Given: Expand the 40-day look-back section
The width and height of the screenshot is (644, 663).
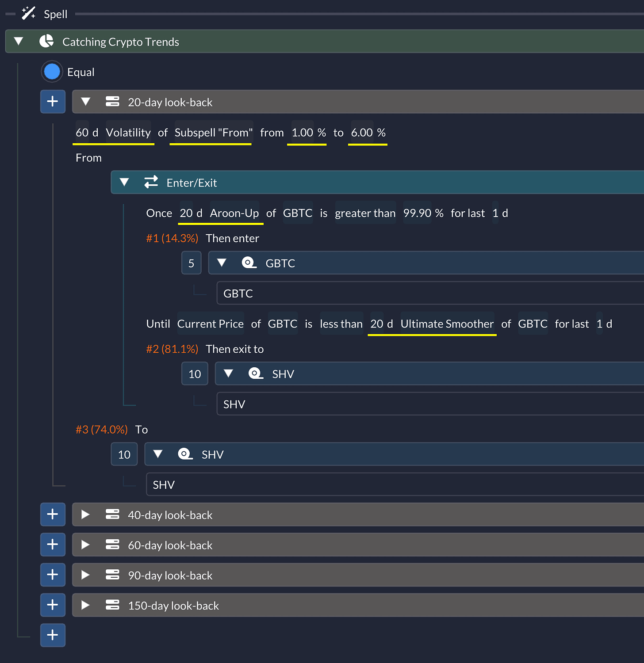Looking at the screenshot, I should [85, 514].
